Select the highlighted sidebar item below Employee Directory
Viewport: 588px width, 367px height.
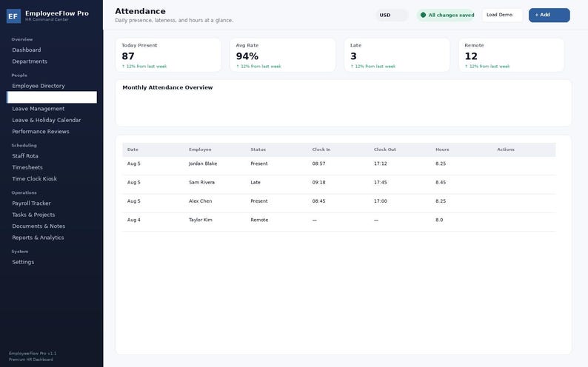tap(52, 97)
